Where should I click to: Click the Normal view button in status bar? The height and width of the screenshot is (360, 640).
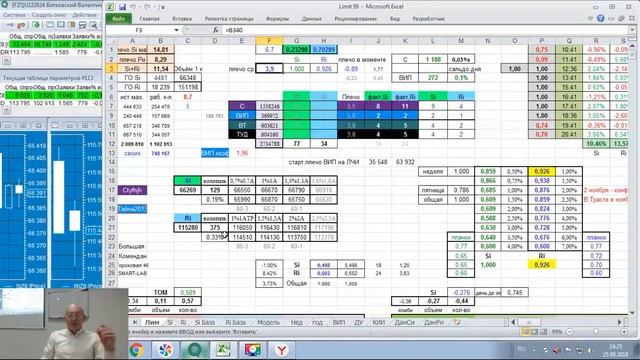525,332
